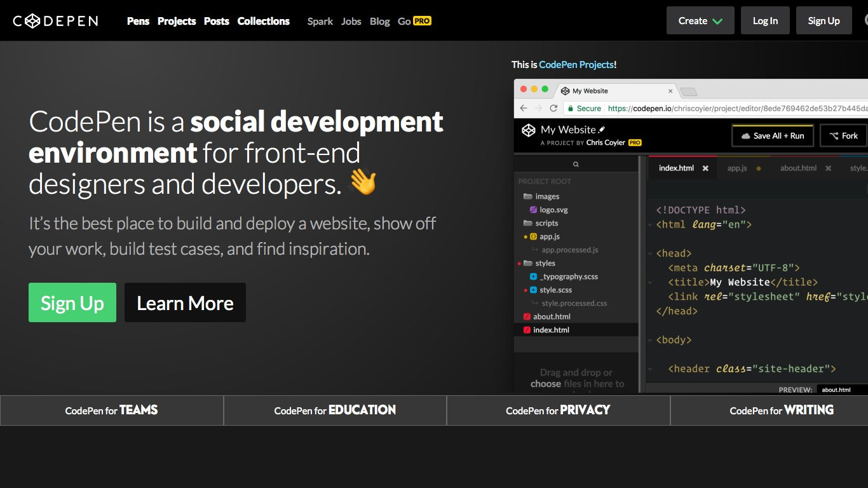Image resolution: width=868 pixels, height=488 pixels.
Task: Click the yellow PRO badge next to Go
Action: coord(422,20)
